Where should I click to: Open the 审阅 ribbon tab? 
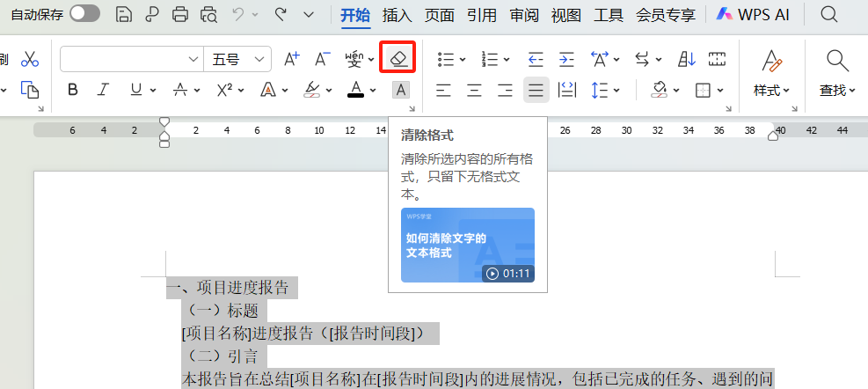click(524, 15)
